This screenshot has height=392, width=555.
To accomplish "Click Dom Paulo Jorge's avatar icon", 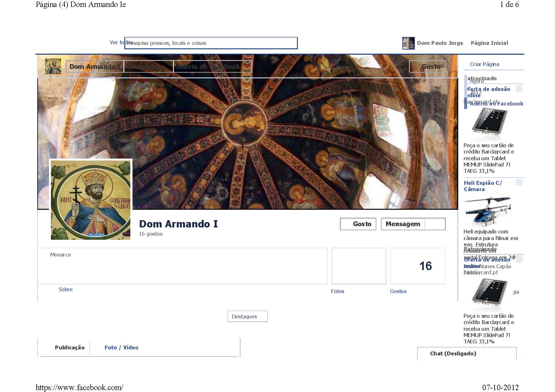I will pyautogui.click(x=408, y=43).
